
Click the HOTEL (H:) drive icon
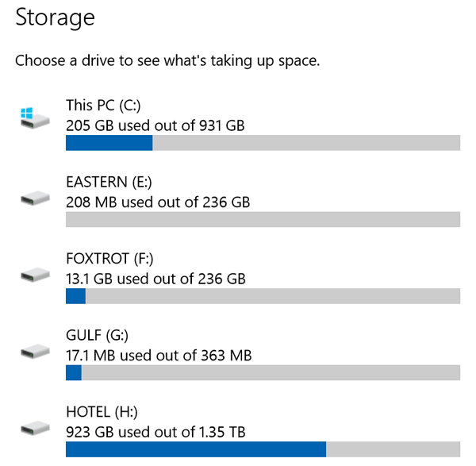(x=35, y=428)
